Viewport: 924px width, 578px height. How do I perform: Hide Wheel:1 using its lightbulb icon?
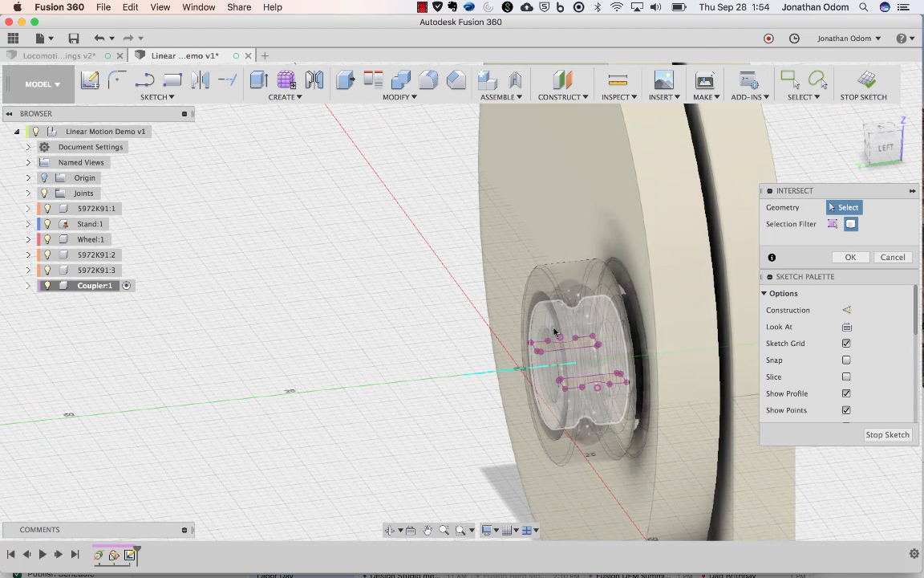point(47,239)
